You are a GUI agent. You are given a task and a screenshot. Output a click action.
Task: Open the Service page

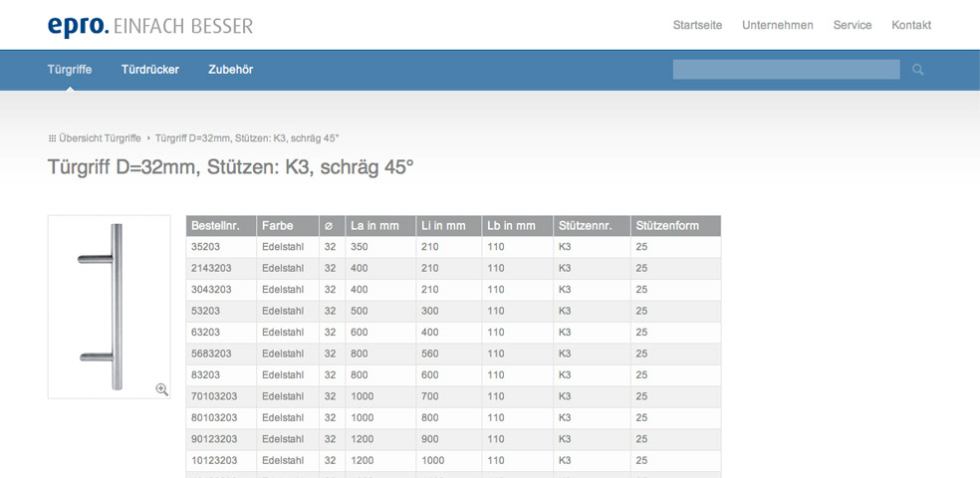(x=853, y=25)
